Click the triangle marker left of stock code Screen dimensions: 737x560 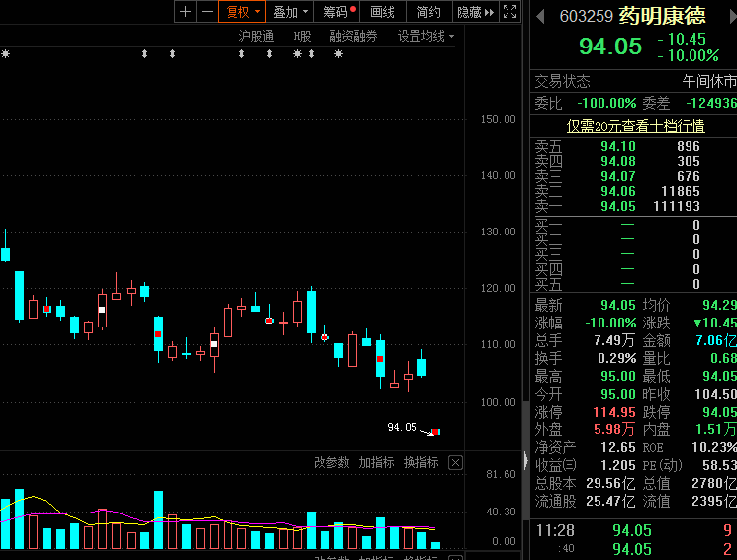tap(540, 16)
